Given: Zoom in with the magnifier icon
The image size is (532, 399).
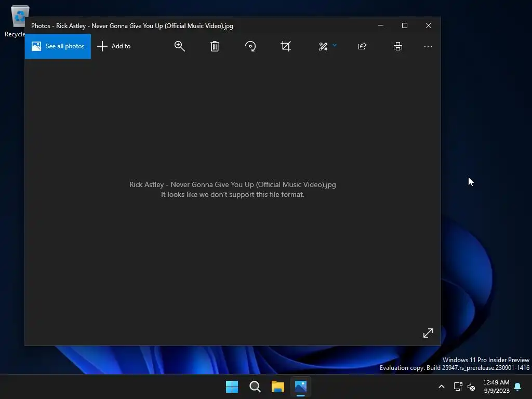Looking at the screenshot, I should tap(179, 46).
